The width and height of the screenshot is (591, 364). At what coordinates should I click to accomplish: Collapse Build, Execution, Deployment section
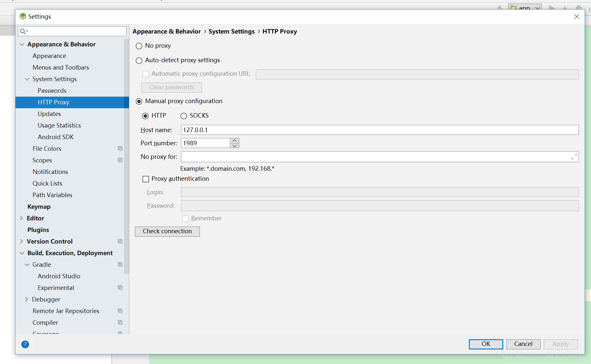(22, 253)
